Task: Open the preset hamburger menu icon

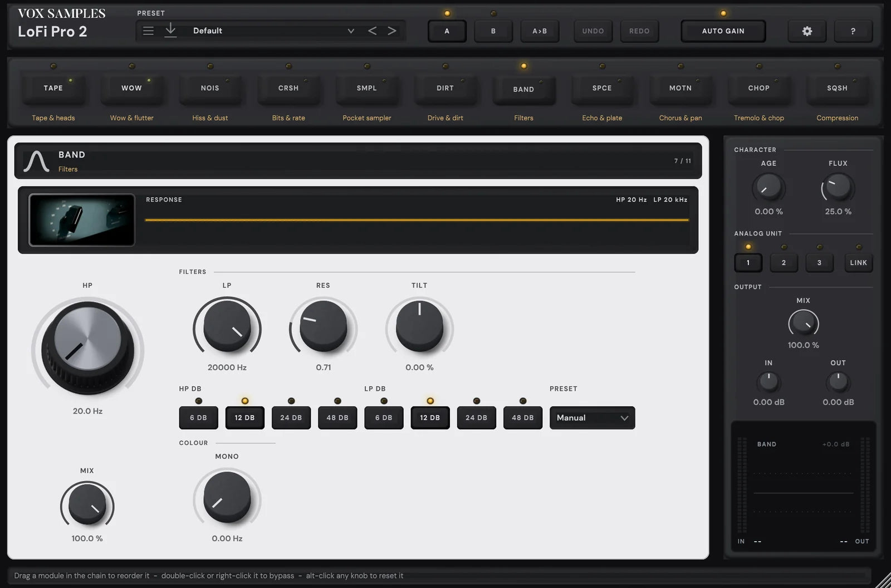Action: [148, 31]
